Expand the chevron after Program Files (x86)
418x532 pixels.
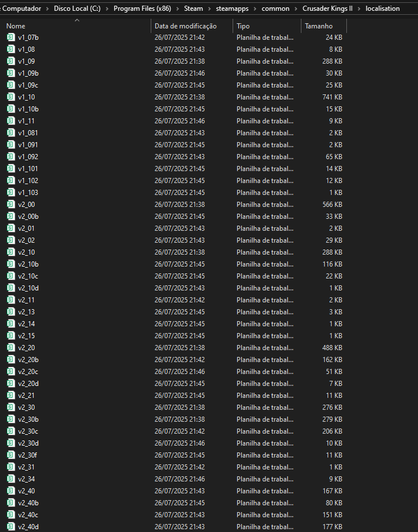177,9
